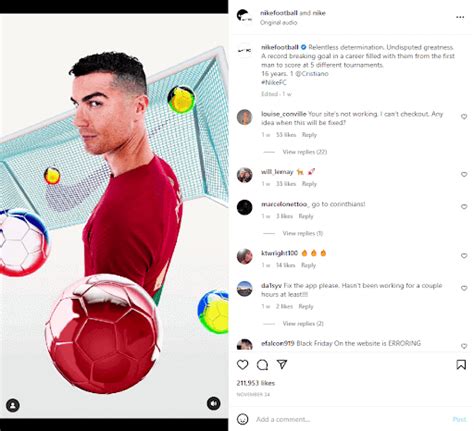This screenshot has height=431, width=474.
Task: Like da1syv's comment heart
Action: coord(464,288)
